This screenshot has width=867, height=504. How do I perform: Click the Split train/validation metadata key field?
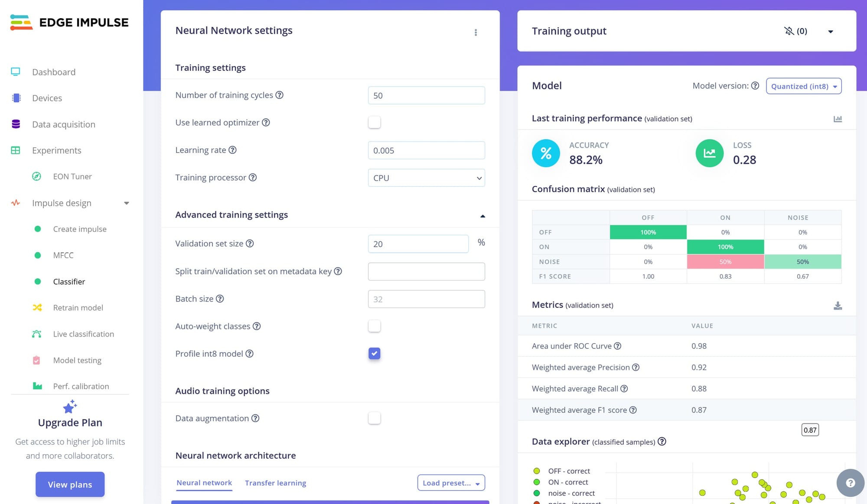pos(427,272)
